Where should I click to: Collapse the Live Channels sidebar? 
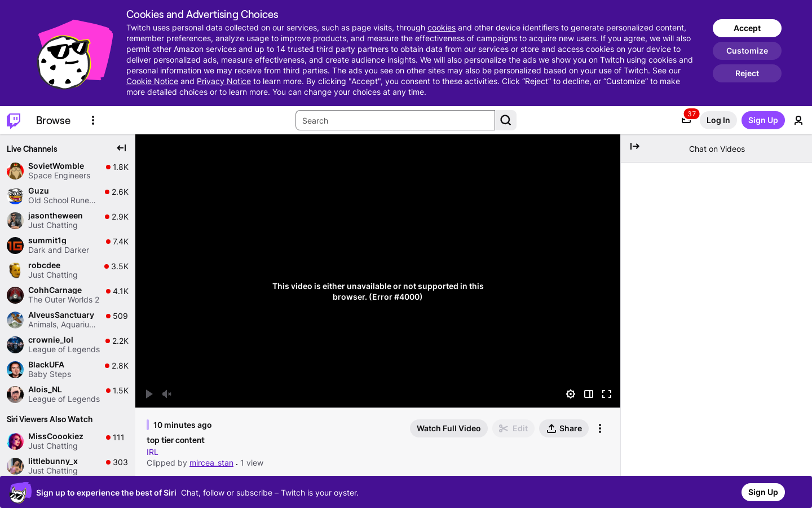[x=121, y=148]
